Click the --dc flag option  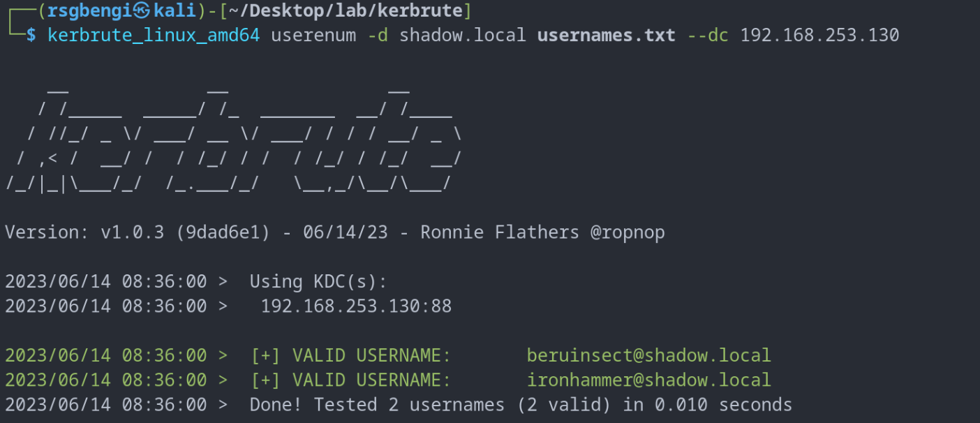tap(708, 35)
